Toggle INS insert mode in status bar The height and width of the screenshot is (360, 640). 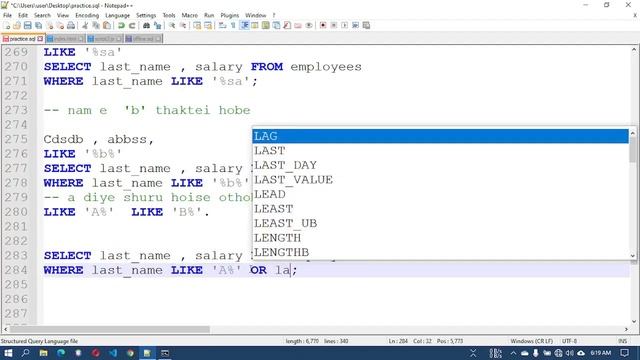(x=622, y=341)
